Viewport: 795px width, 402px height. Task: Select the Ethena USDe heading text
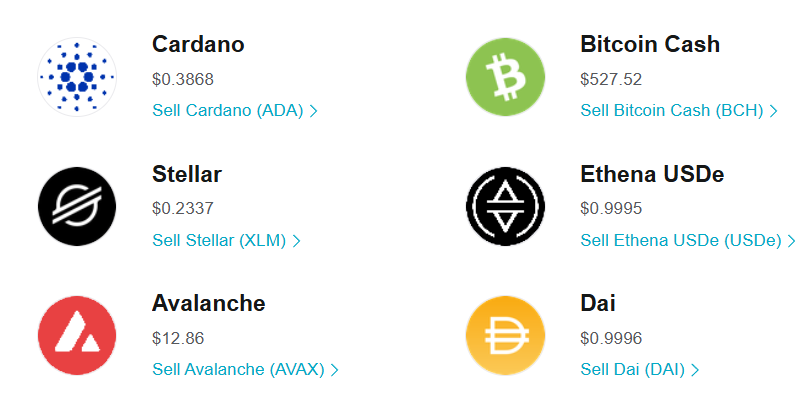click(652, 175)
